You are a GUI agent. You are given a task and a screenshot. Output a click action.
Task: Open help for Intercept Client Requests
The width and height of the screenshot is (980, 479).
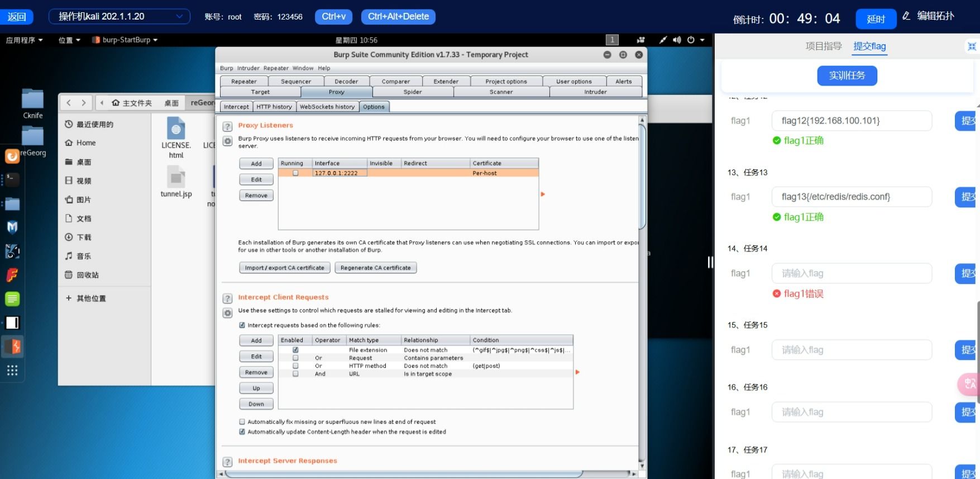point(227,298)
